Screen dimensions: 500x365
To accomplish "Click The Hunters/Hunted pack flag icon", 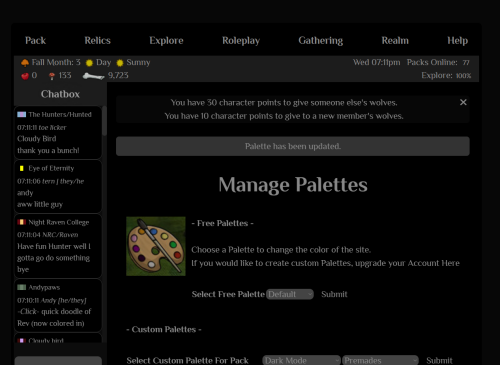I will [x=22, y=114].
